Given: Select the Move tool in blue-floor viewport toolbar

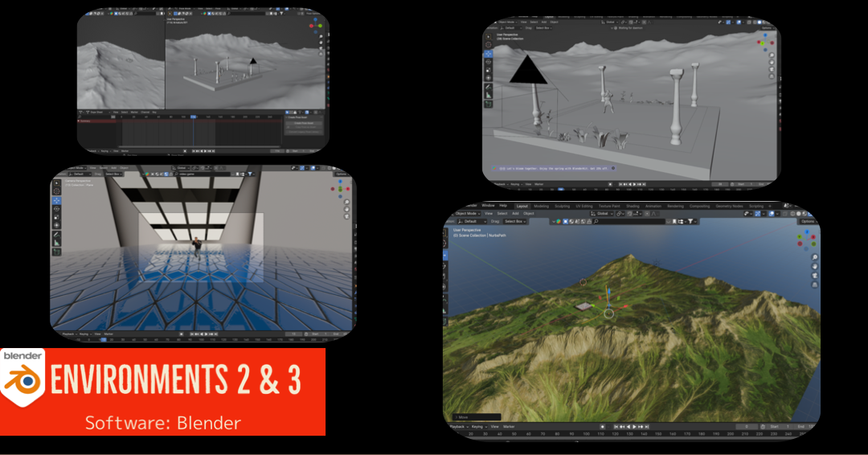Looking at the screenshot, I should tap(56, 200).
